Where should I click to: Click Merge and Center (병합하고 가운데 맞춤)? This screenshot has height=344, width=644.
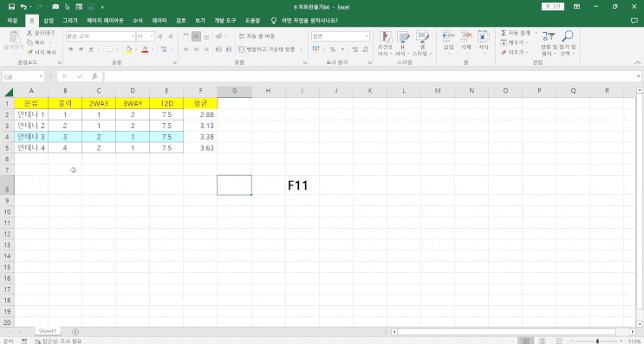point(267,49)
